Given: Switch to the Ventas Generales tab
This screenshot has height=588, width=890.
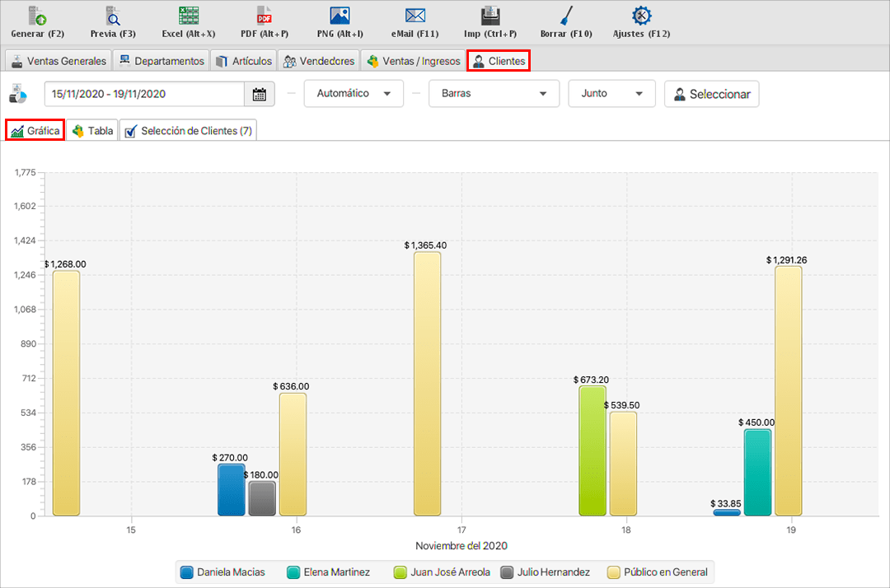Looking at the screenshot, I should (x=58, y=61).
